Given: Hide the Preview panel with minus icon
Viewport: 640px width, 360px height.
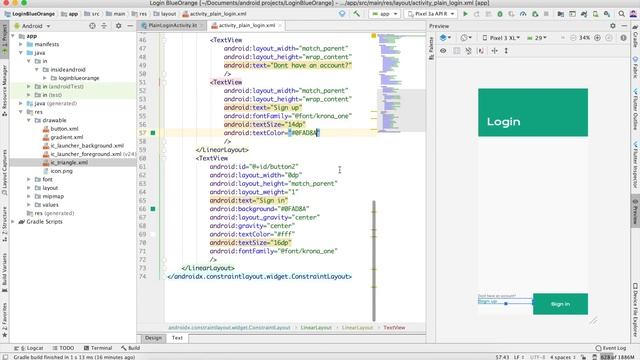Looking at the screenshot, I should point(624,26).
